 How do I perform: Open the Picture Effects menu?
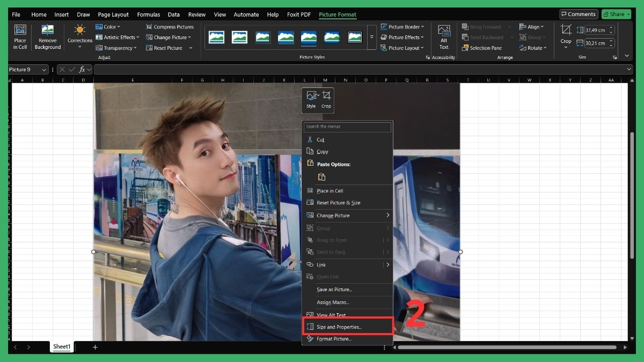tap(402, 37)
